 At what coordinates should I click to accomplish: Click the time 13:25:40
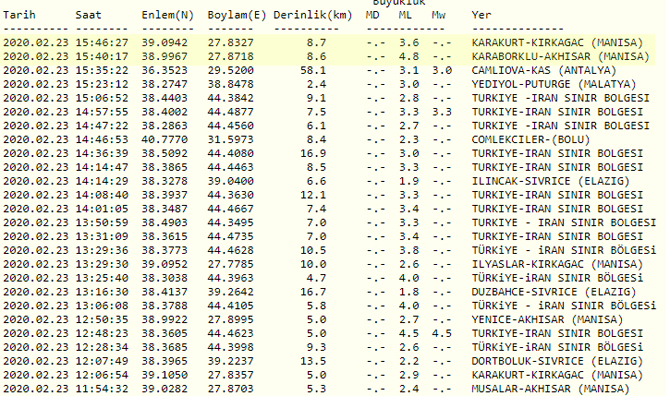click(102, 278)
